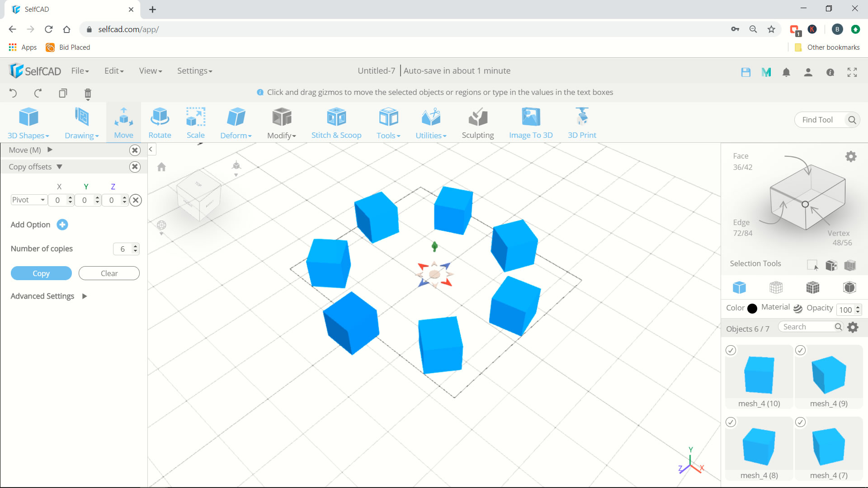
Task: Open the 3D Print tool
Action: tap(582, 123)
